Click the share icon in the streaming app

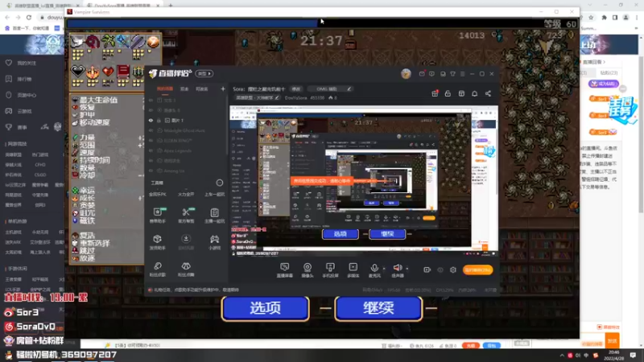point(488,93)
